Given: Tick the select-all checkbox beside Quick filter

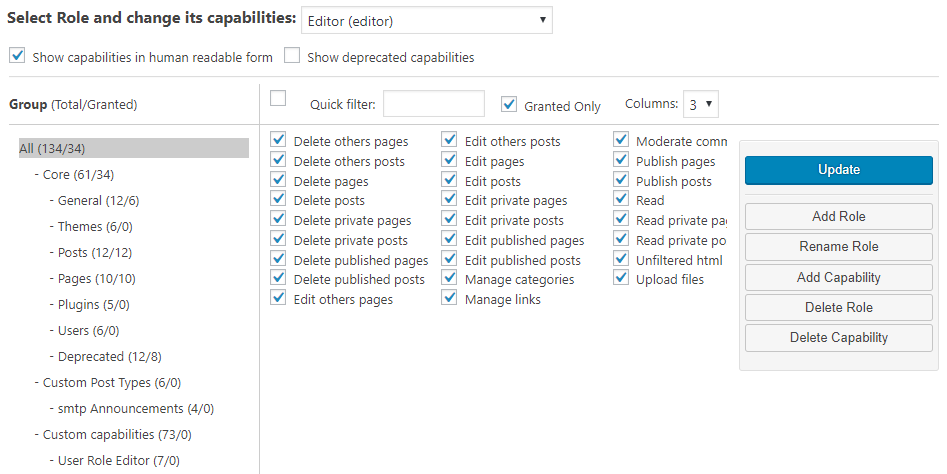Looking at the screenshot, I should (x=278, y=98).
